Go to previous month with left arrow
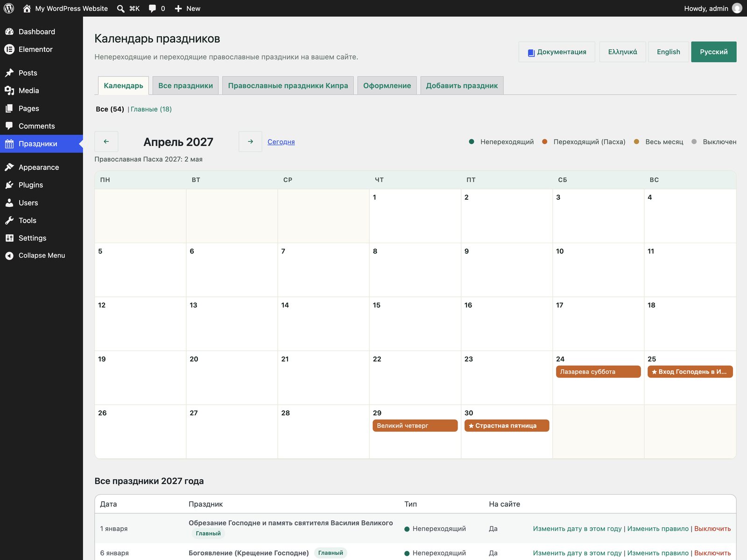 click(x=106, y=141)
